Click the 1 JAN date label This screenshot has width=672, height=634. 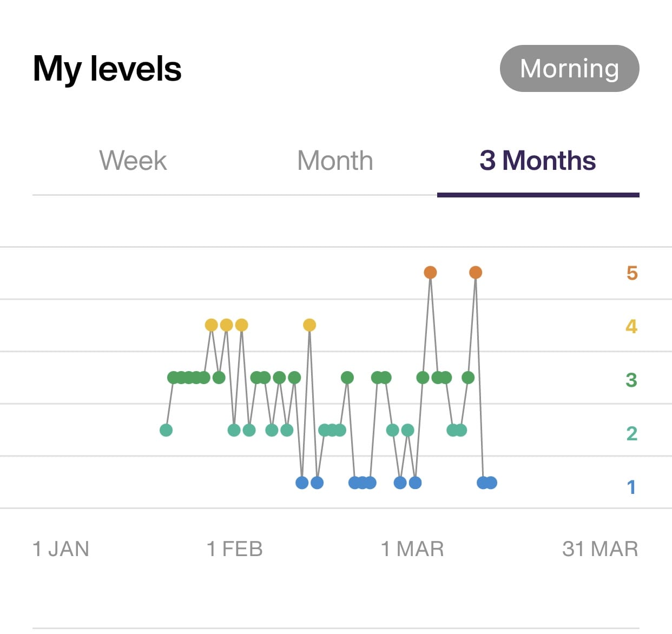pyautogui.click(x=61, y=549)
